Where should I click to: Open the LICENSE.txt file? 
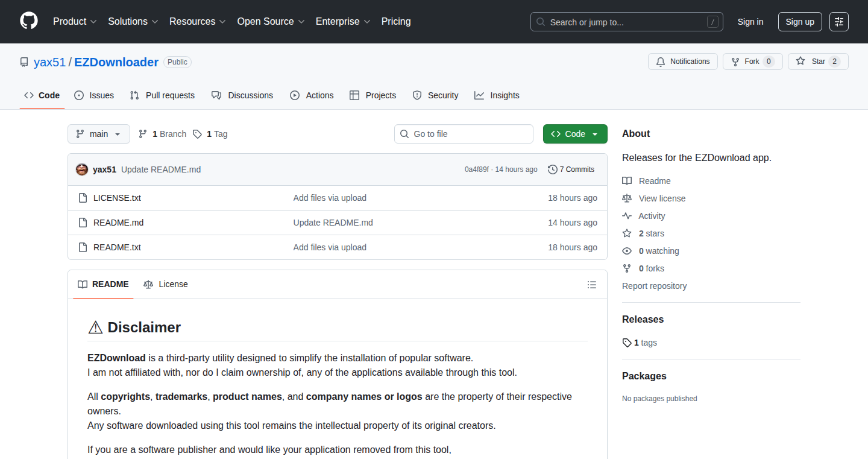coord(117,198)
